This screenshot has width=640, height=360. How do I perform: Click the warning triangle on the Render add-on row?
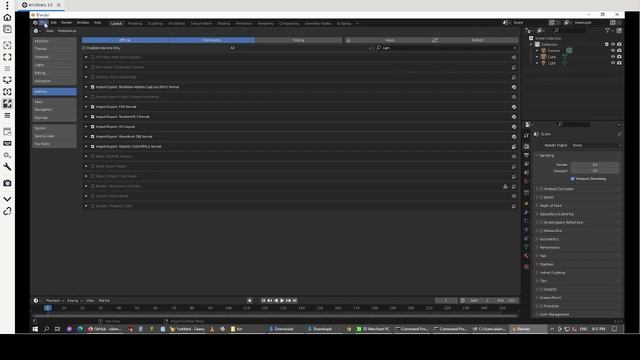pyautogui.click(x=505, y=186)
